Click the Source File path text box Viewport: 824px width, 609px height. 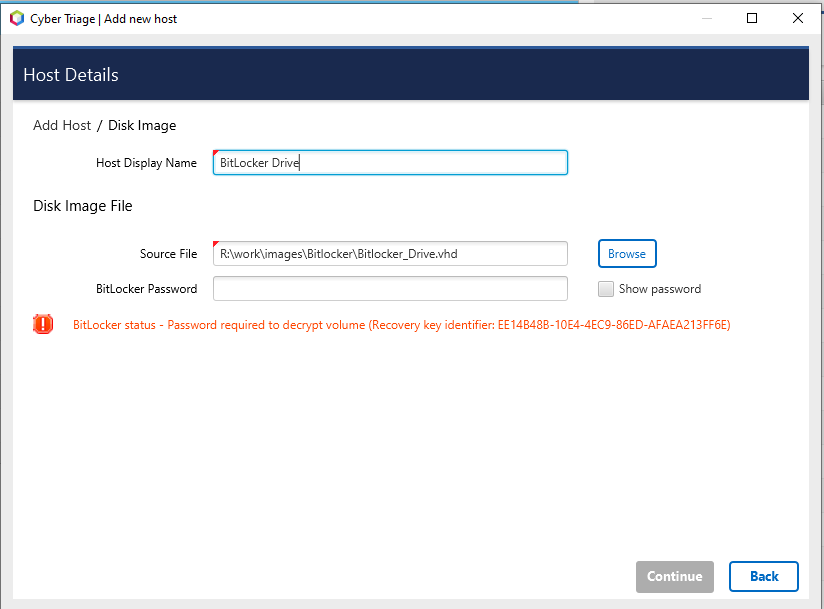coord(390,253)
